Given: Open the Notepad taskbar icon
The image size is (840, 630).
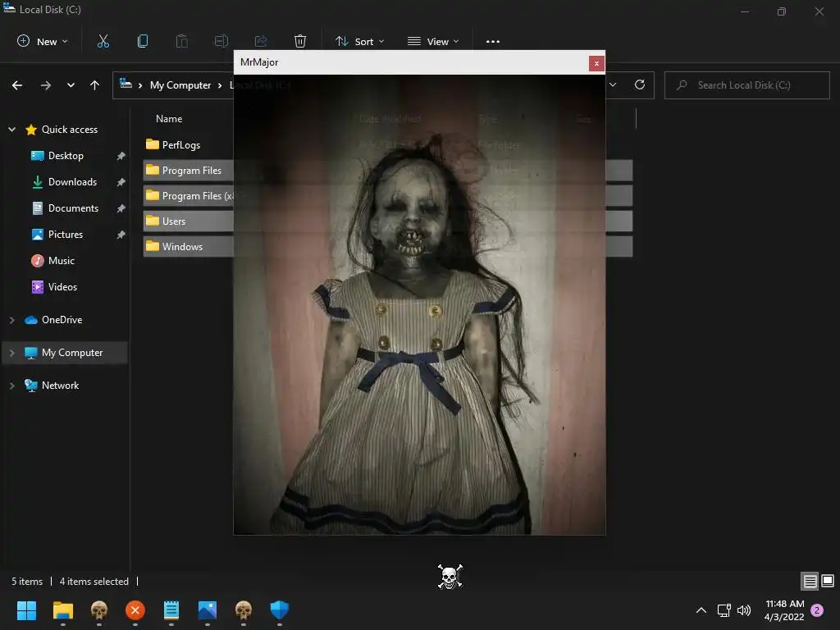Looking at the screenshot, I should tap(171, 610).
